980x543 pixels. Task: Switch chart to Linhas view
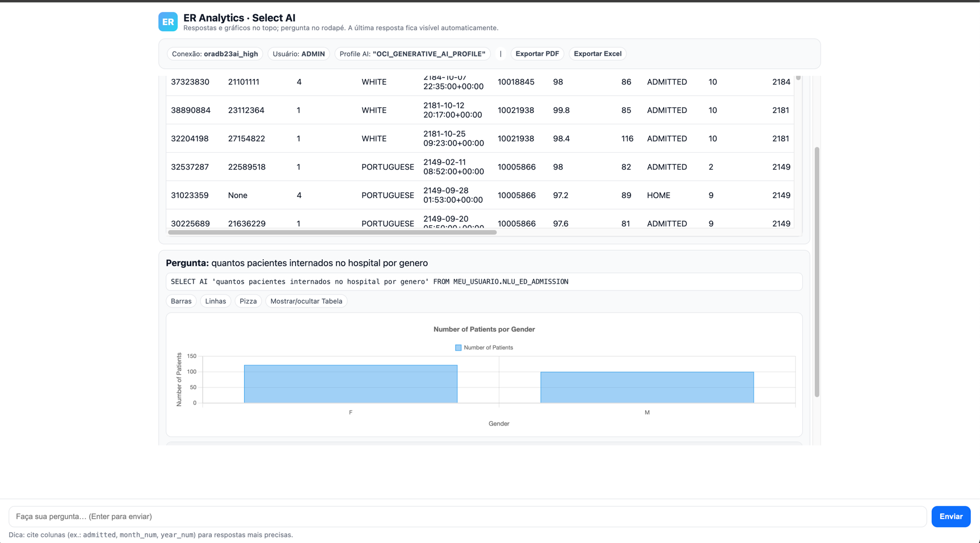coord(215,301)
